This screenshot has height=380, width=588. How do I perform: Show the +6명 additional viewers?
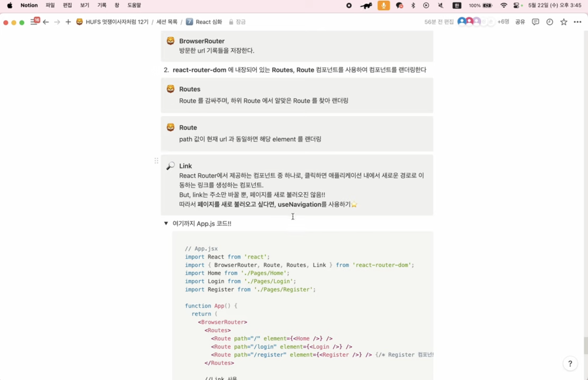coord(503,21)
